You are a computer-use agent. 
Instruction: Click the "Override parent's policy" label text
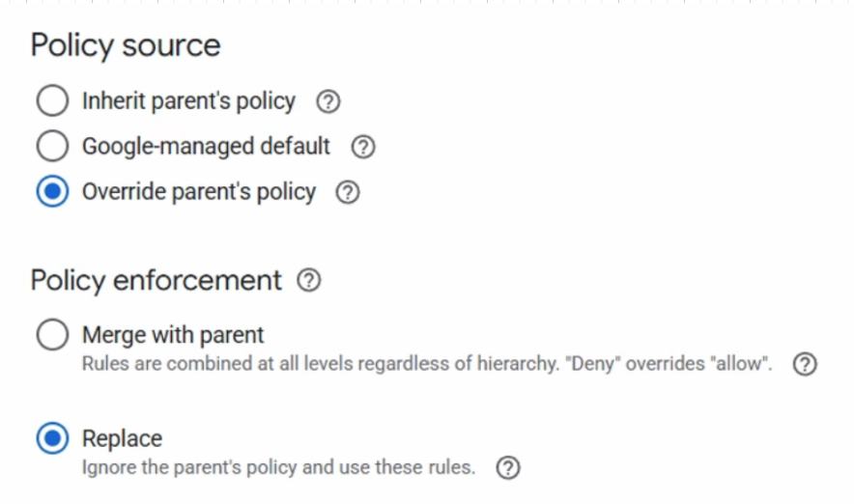point(199,192)
